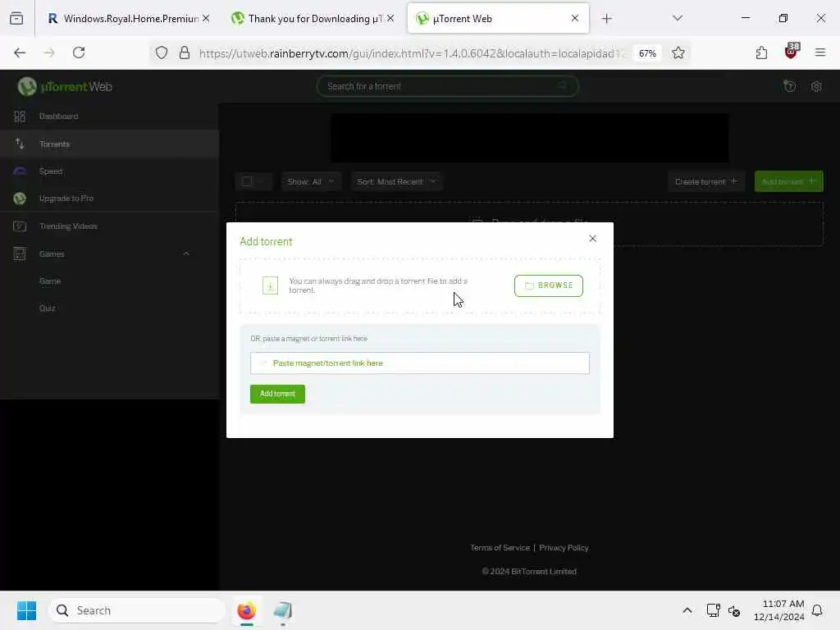Screen dimensions: 840x630
Task: Click the second pinned app in taskbar
Action: pos(283,610)
